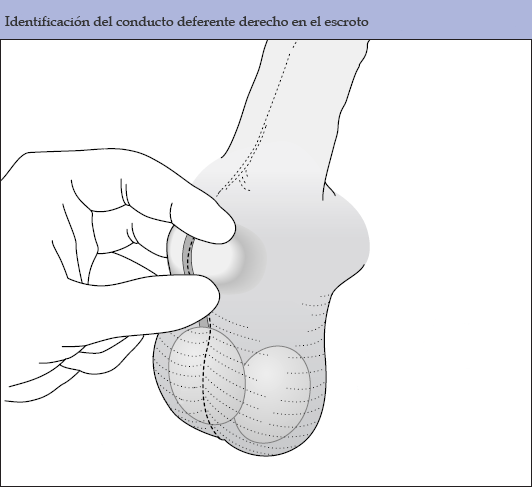This screenshot has width=532, height=487.
Task: Click the raised skin bulge over the duct
Action: pos(217,259)
